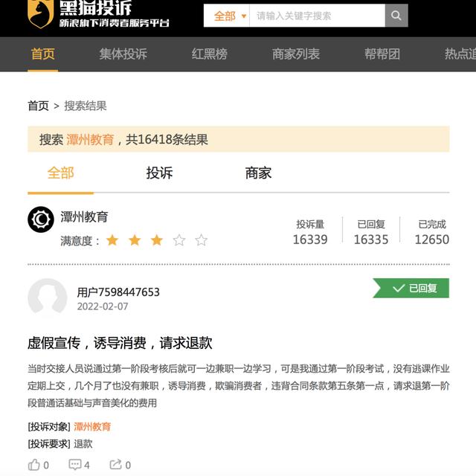
Task: Switch to the 投诉 results tab
Action: point(159,173)
